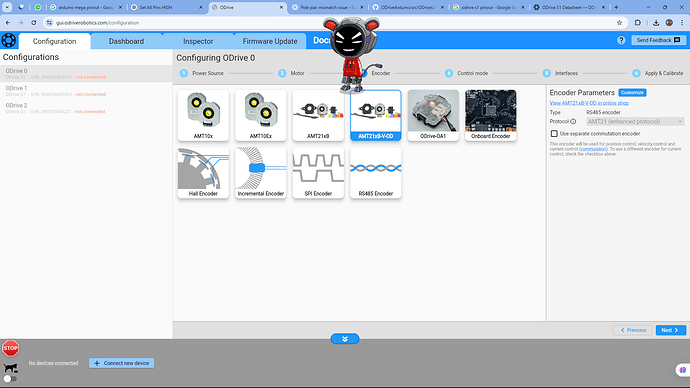Switch to the Configuration tab
The height and width of the screenshot is (388, 690).
(55, 41)
